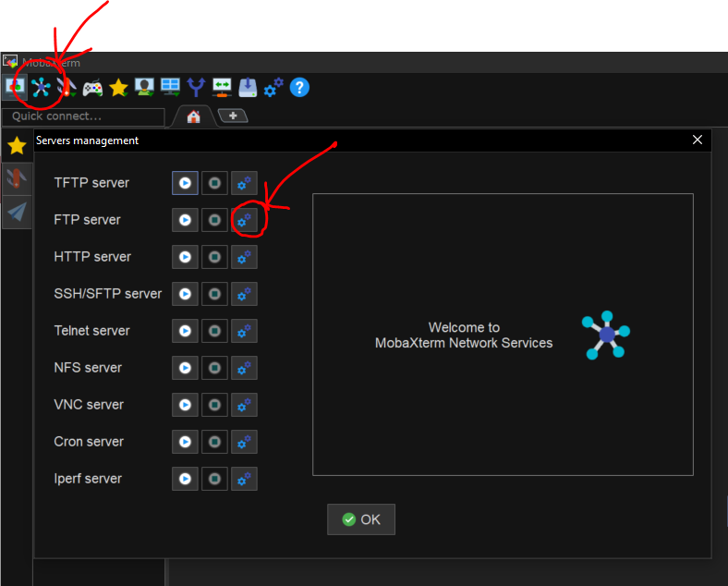Click the MultiExec fork icon in the toolbar
The width and height of the screenshot is (728, 586).
[196, 87]
